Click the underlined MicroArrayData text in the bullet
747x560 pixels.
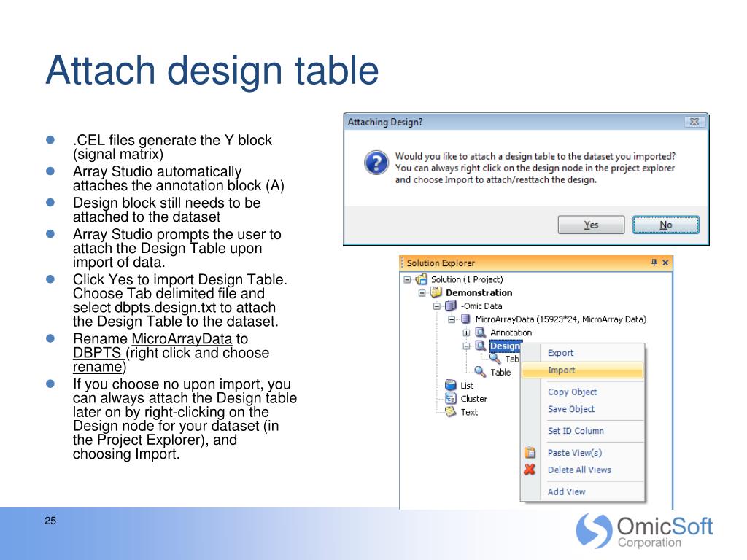point(182,338)
